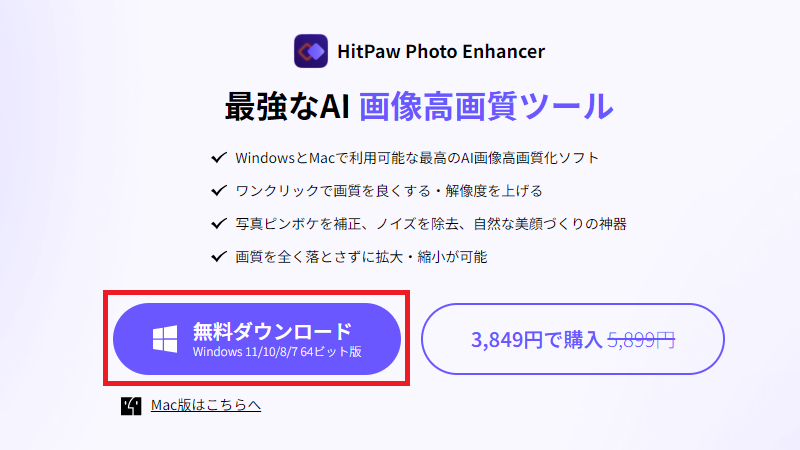Select the 画質を全く落とさずに拡大 feature text
800x450 pixels.
pyautogui.click(x=361, y=257)
